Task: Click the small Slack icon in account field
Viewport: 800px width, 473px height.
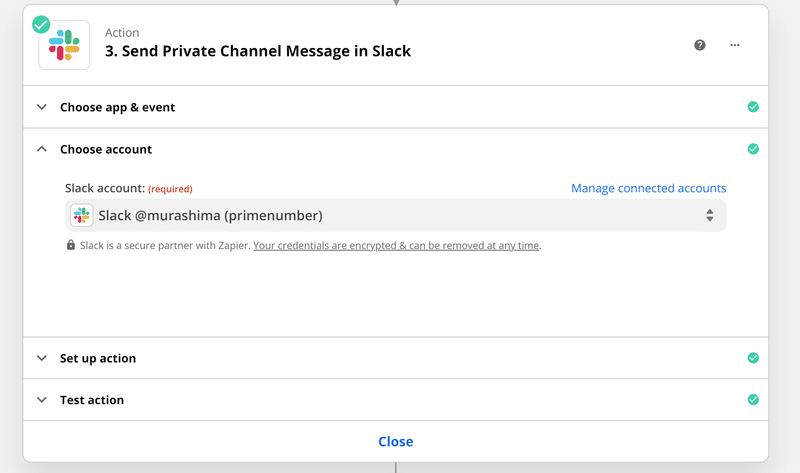Action: [x=82, y=215]
